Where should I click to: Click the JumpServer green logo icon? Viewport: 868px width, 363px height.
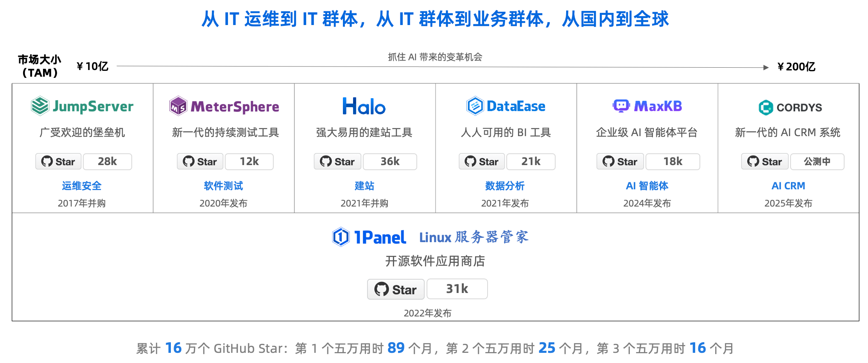click(x=40, y=106)
